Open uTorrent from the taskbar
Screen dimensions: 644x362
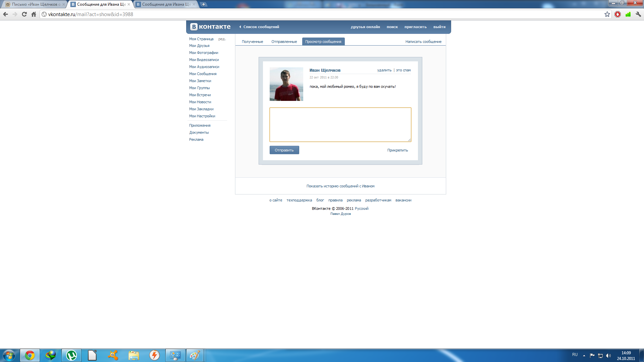pos(71,355)
